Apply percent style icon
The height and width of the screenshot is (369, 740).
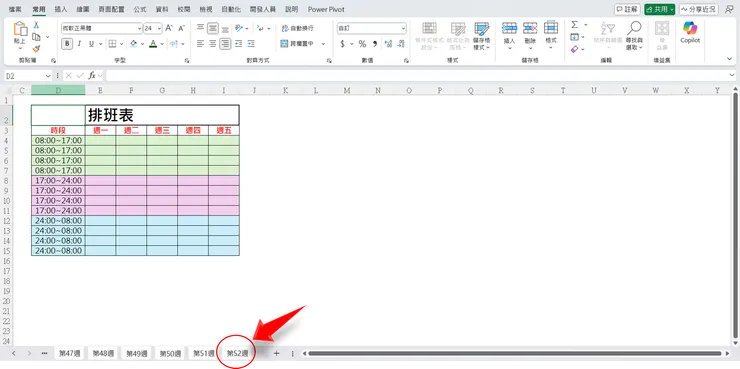[362, 44]
